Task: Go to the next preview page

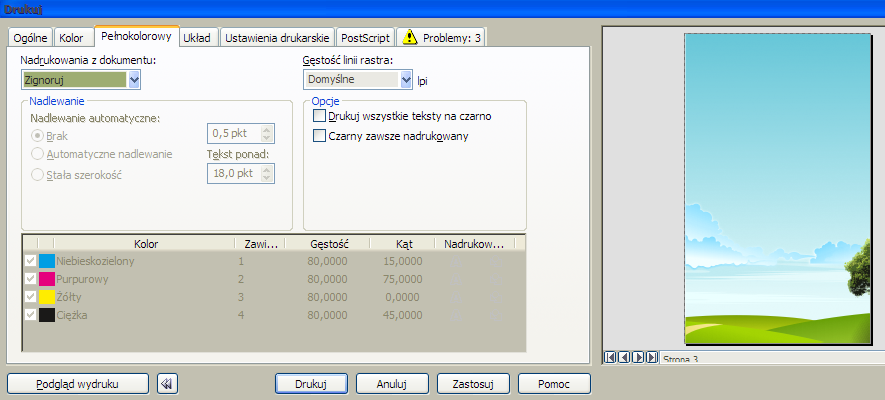Action: 638,357
